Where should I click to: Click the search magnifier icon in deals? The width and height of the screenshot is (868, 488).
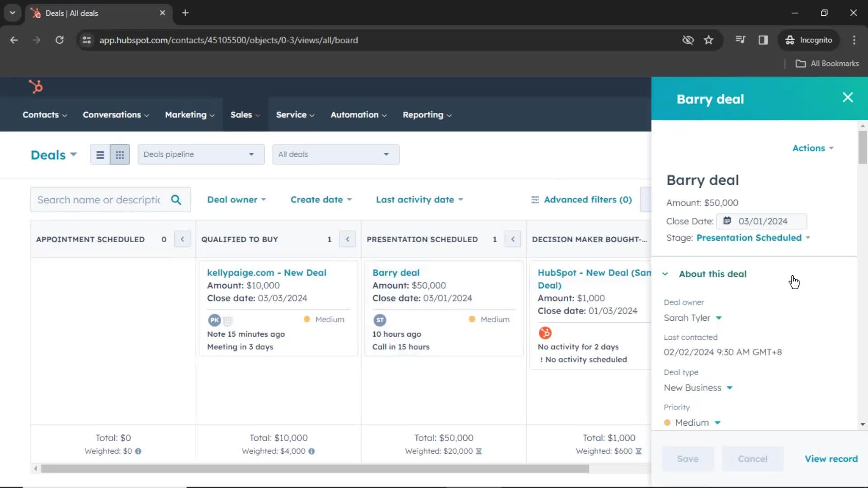[176, 199]
